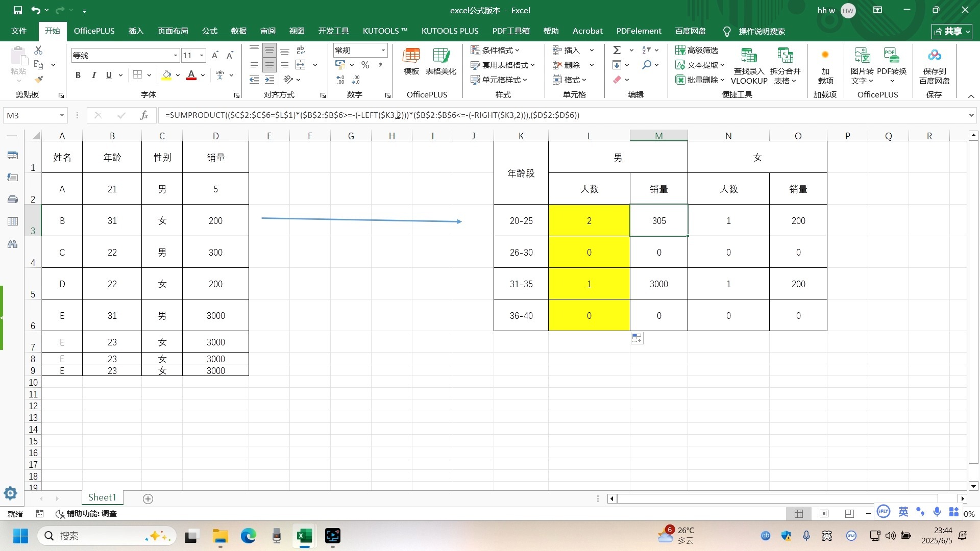
Task: Click the Undo arrow icon
Action: (x=35, y=10)
